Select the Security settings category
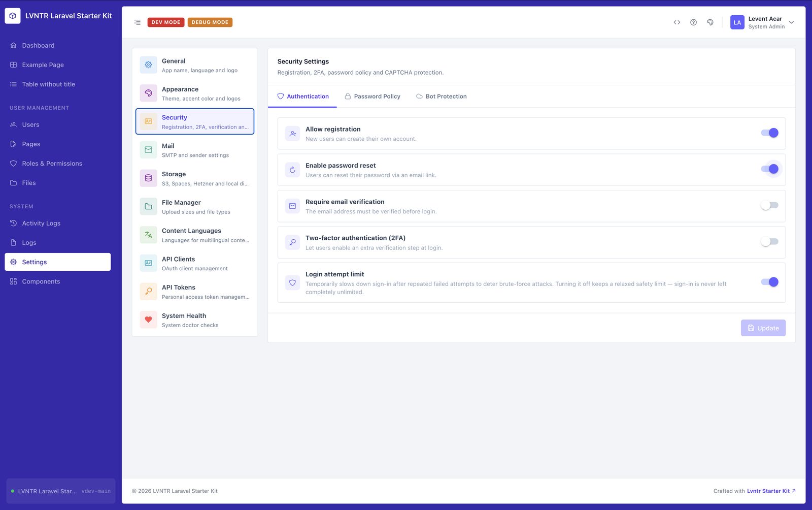 [195, 121]
